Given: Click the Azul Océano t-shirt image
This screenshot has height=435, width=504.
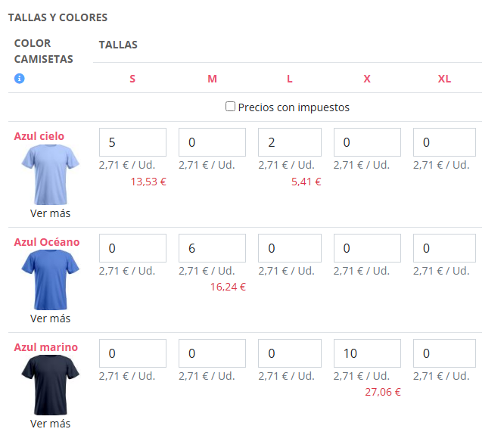Looking at the screenshot, I should coord(51,281).
